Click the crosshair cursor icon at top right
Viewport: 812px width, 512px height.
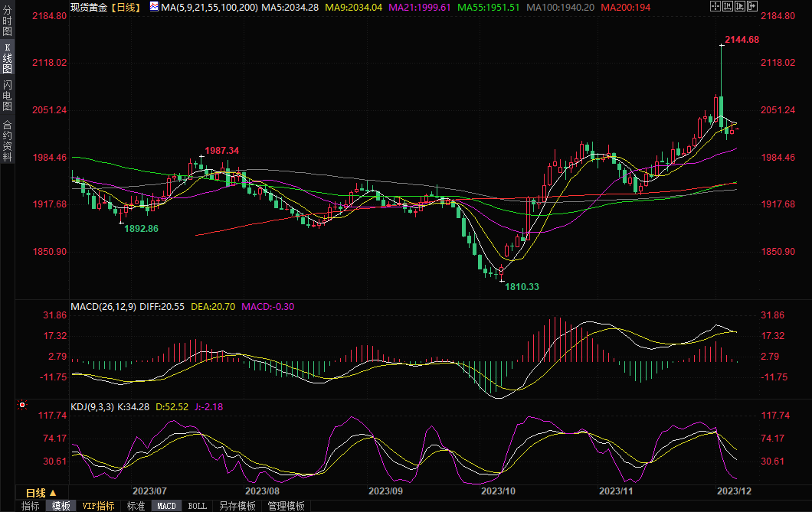tap(715, 6)
